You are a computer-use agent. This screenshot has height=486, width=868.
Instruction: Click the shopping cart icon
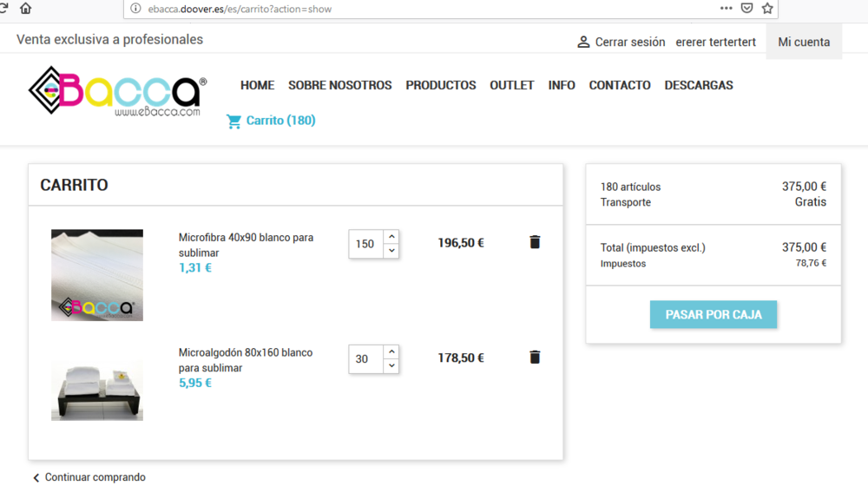233,121
